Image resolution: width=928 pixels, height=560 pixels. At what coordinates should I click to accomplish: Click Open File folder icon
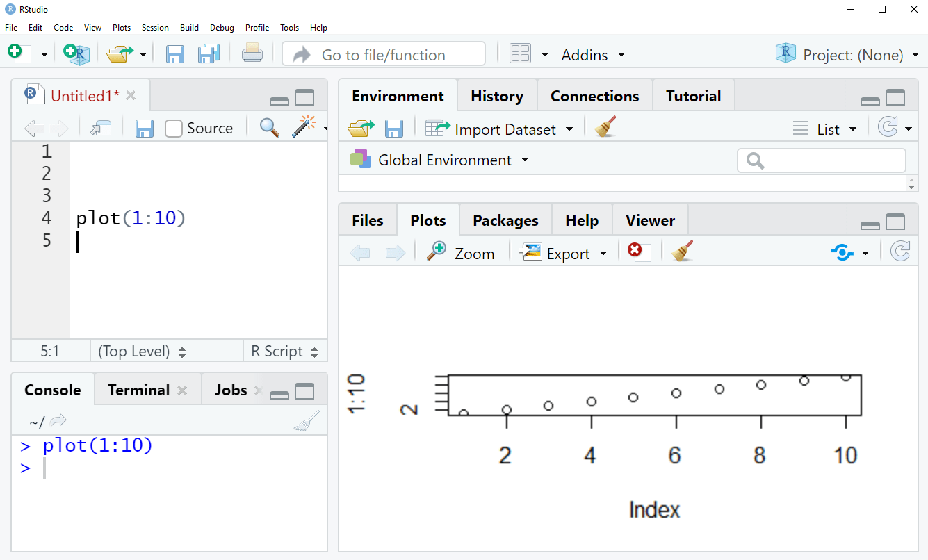[x=120, y=53]
